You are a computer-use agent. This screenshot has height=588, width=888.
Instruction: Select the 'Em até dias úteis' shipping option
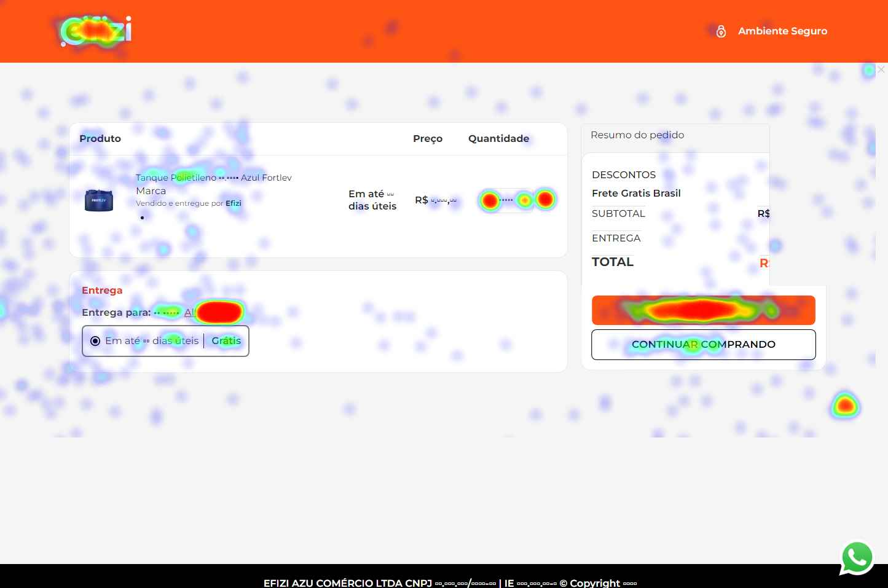[x=95, y=340]
